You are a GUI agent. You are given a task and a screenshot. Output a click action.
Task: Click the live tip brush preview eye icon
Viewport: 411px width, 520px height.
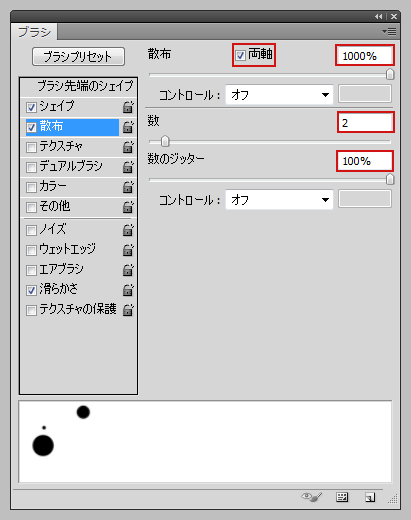(x=312, y=497)
